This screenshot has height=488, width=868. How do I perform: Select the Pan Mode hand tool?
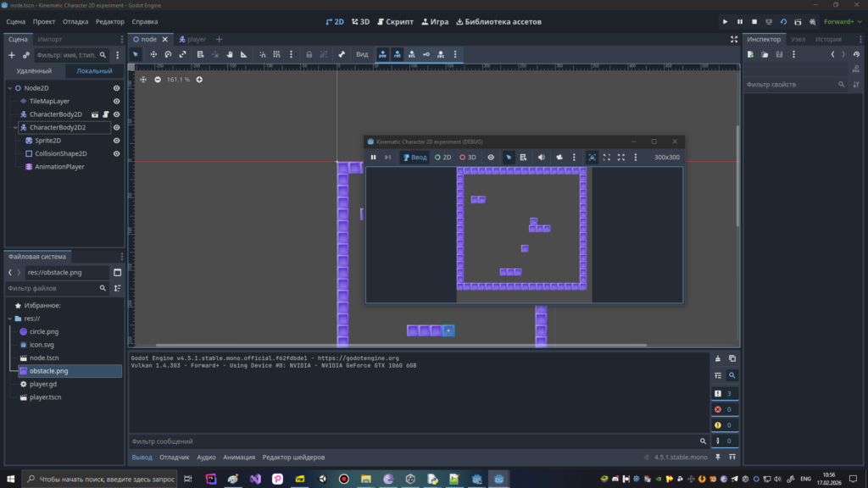(230, 54)
